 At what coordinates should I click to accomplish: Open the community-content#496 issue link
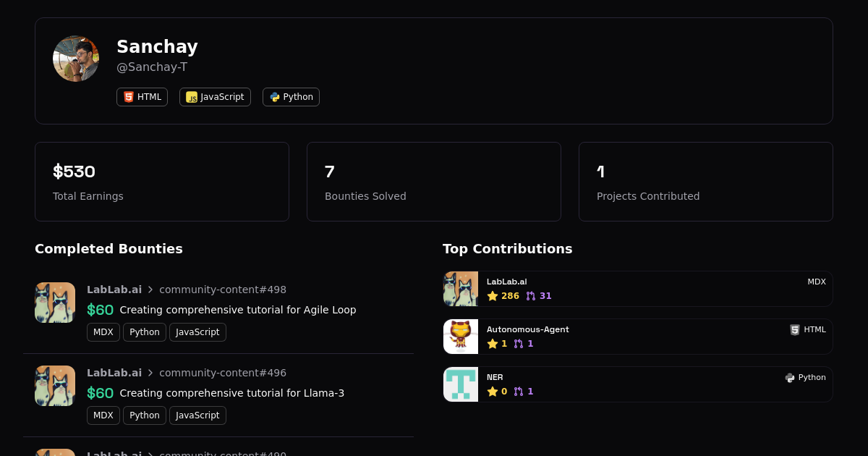(223, 373)
